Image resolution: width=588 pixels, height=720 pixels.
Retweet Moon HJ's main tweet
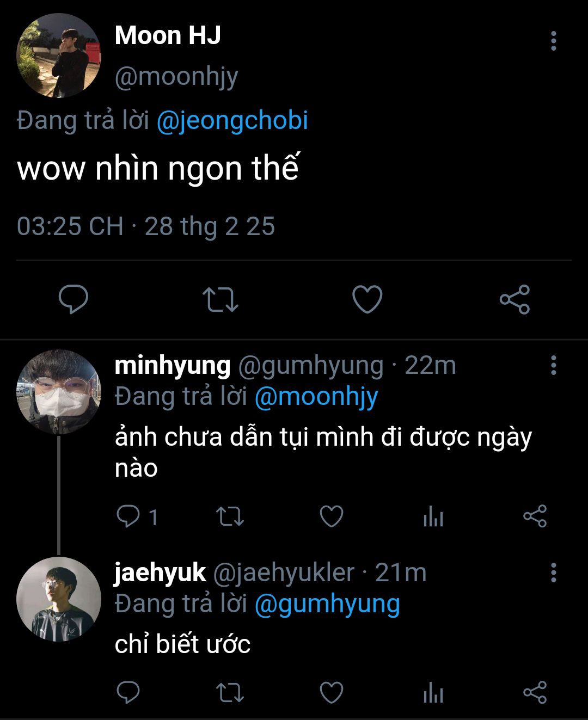coord(220,299)
